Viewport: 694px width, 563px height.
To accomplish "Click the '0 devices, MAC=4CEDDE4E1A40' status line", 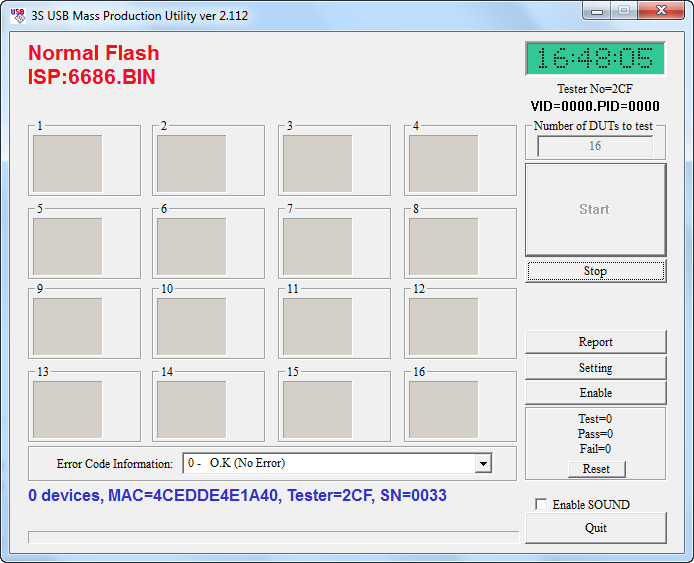I will click(237, 495).
